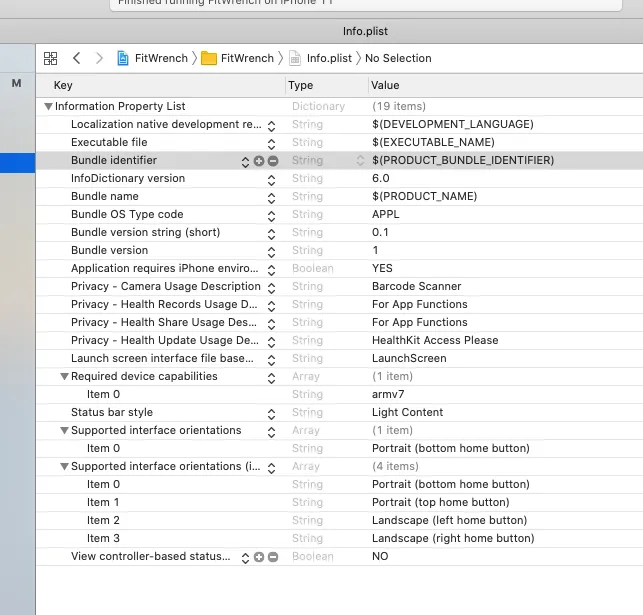Screen dimensions: 643x615
Task: Open key picker for Bundle name
Action: pos(271,198)
